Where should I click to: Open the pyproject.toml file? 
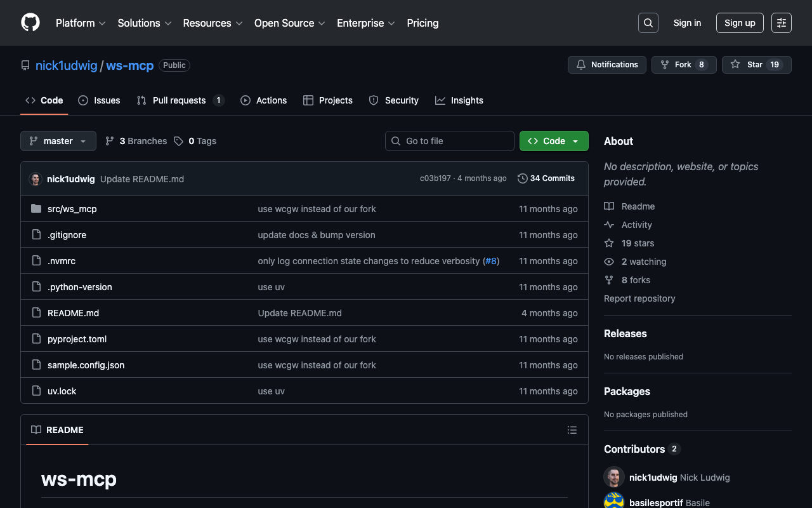77,339
